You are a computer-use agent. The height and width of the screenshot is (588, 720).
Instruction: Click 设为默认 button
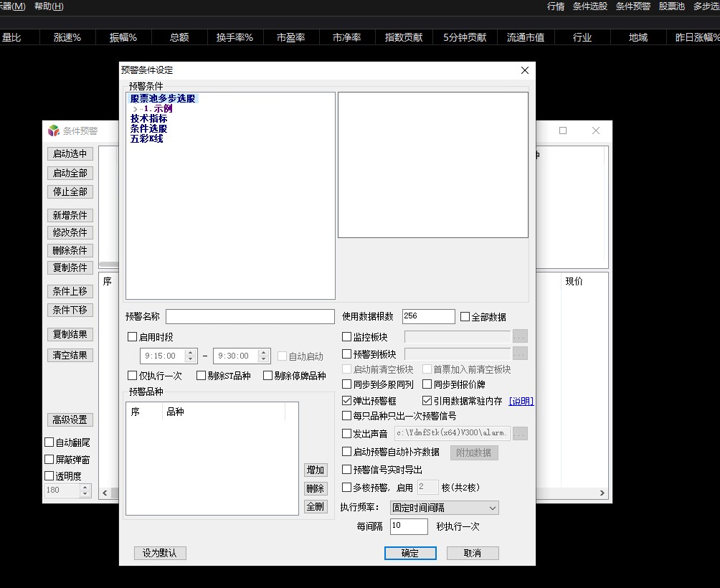160,553
